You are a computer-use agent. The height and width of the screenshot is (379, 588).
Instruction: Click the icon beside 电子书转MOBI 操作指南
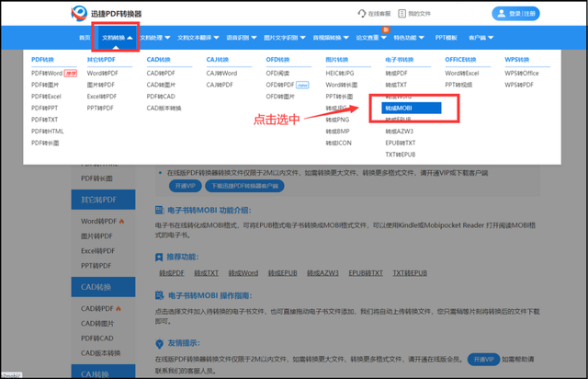[159, 295]
